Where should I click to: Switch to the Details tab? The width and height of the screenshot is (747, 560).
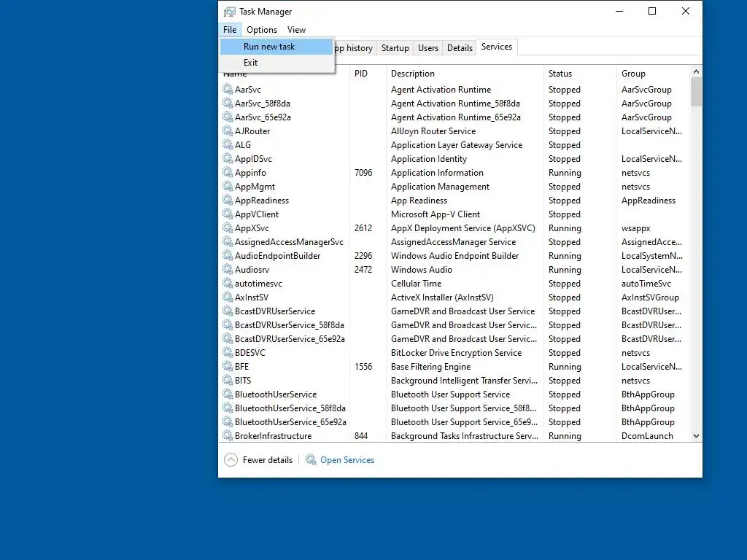(460, 48)
